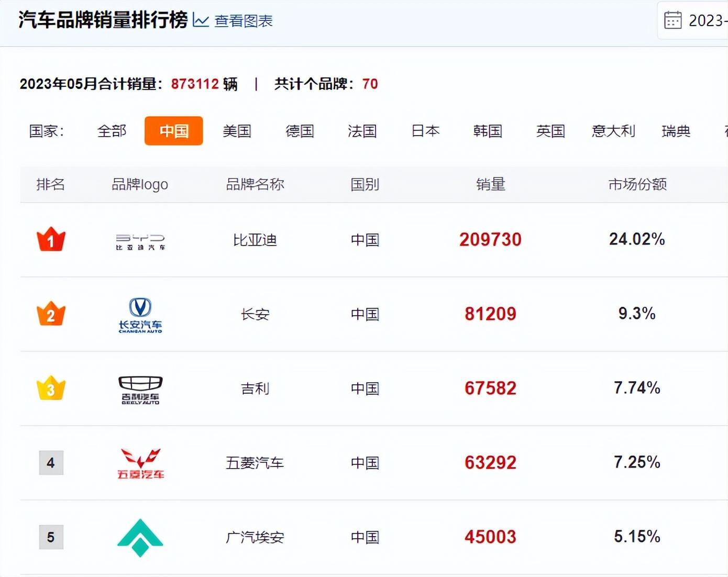Click the GAC Aion green logo
This screenshot has height=577, width=728.
click(140, 538)
